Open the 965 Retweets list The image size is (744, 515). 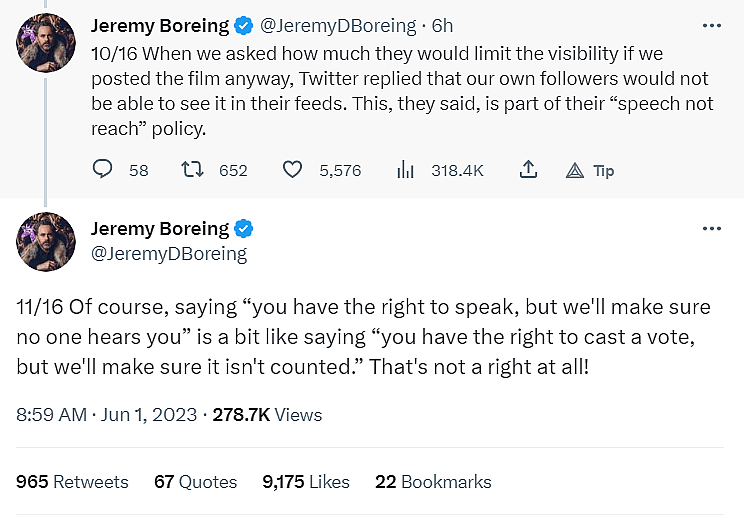[73, 482]
